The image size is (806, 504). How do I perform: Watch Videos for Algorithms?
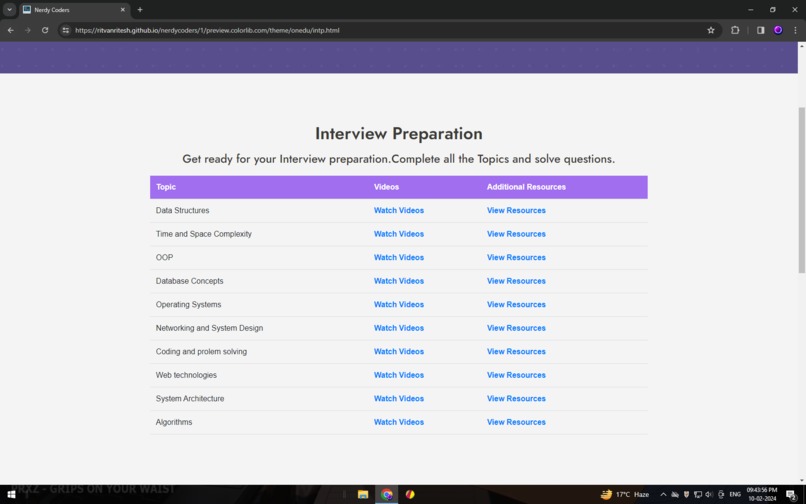pyautogui.click(x=399, y=422)
